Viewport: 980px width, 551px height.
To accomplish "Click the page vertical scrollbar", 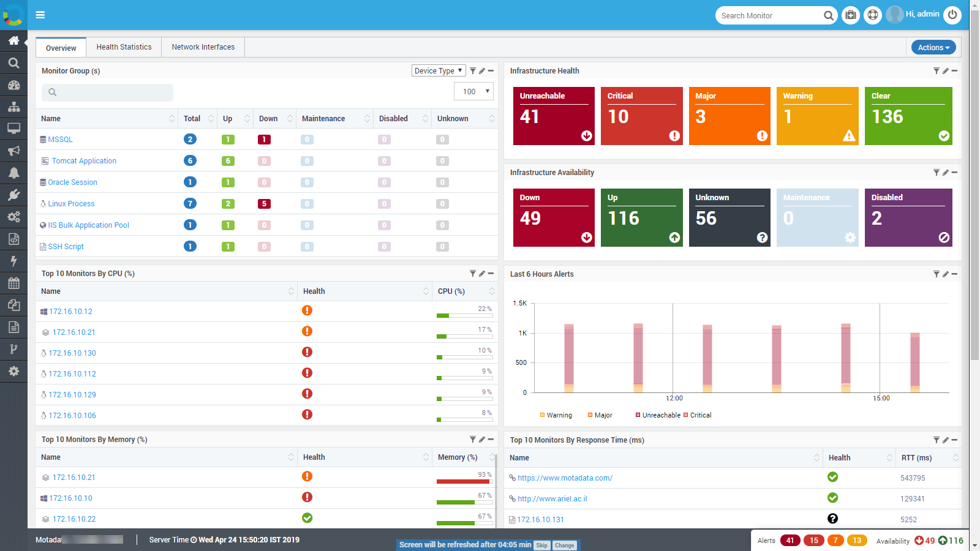I will pyautogui.click(x=974, y=184).
